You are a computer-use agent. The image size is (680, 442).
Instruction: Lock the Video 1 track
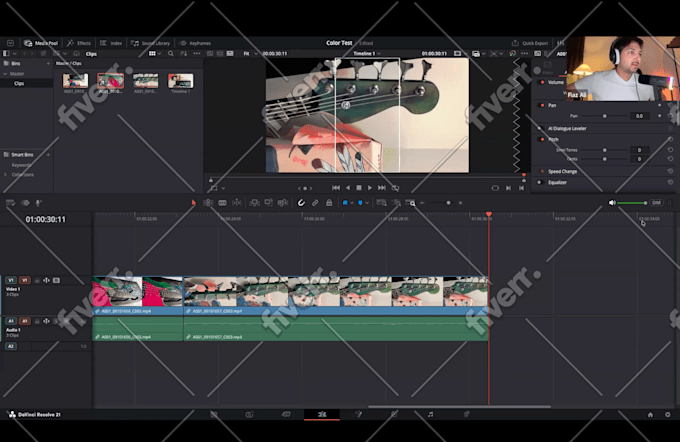coord(37,280)
